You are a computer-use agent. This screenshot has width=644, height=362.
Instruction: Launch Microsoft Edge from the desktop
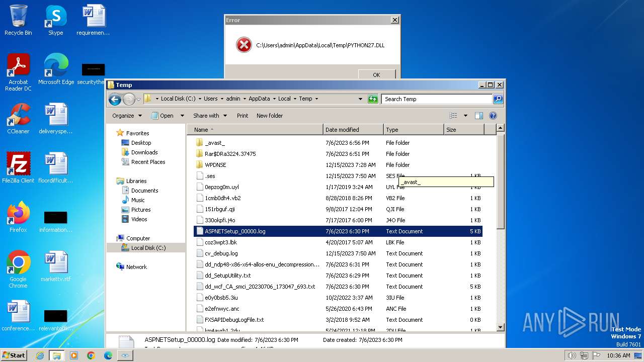[56, 69]
